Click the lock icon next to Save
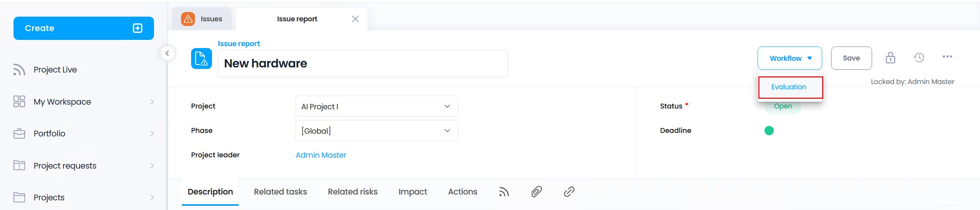This screenshot has height=210, width=980. click(890, 58)
